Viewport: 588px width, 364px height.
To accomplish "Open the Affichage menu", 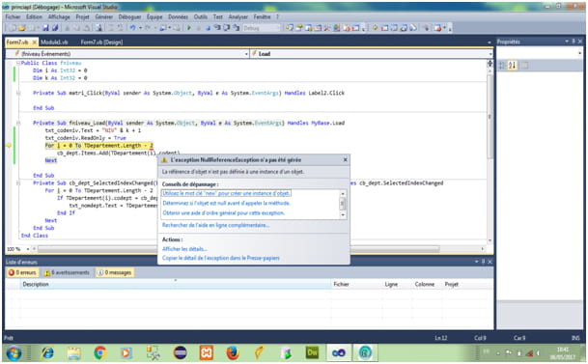I will tap(59, 16).
